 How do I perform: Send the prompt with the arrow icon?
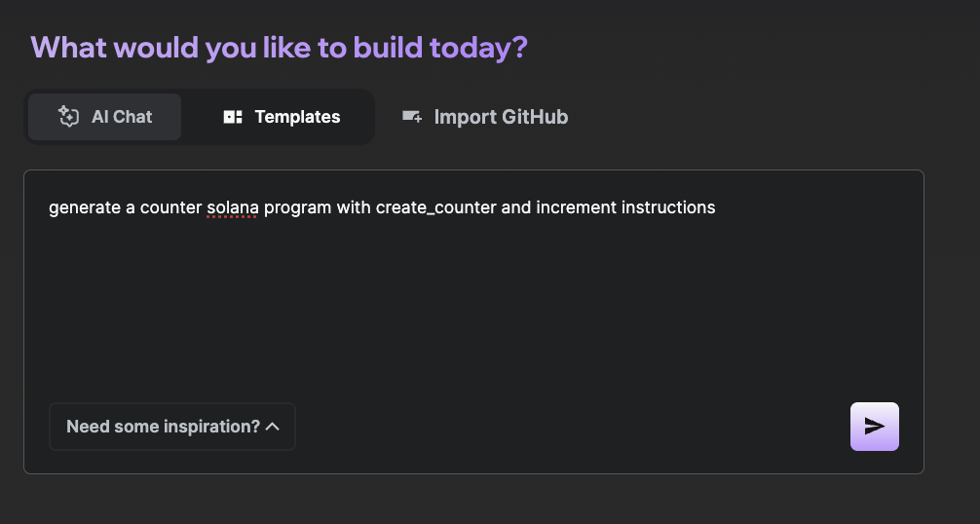pyautogui.click(x=875, y=427)
